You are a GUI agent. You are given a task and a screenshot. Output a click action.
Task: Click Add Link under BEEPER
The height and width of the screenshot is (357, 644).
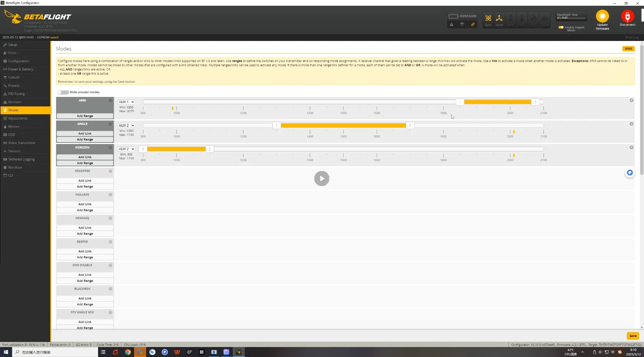point(85,252)
